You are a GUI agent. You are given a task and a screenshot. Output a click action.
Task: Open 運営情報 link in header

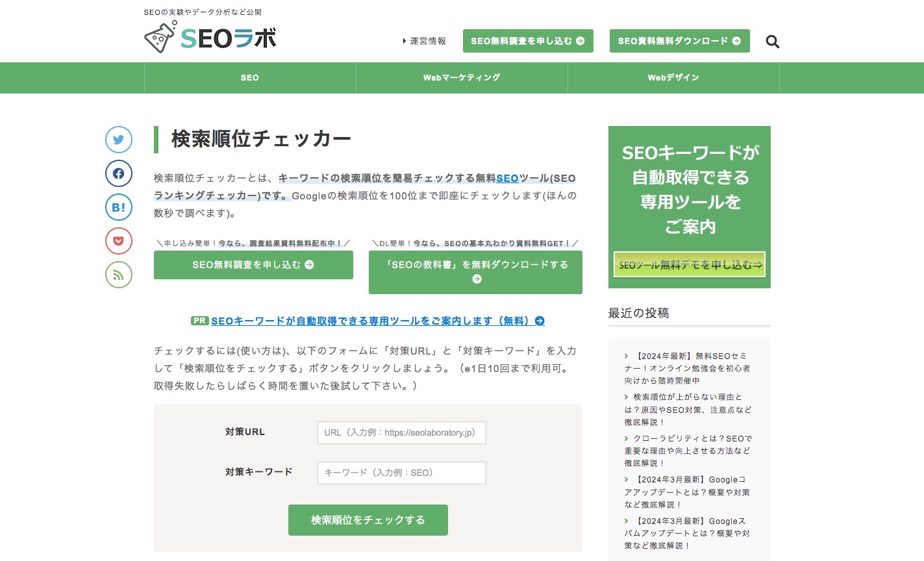425,41
